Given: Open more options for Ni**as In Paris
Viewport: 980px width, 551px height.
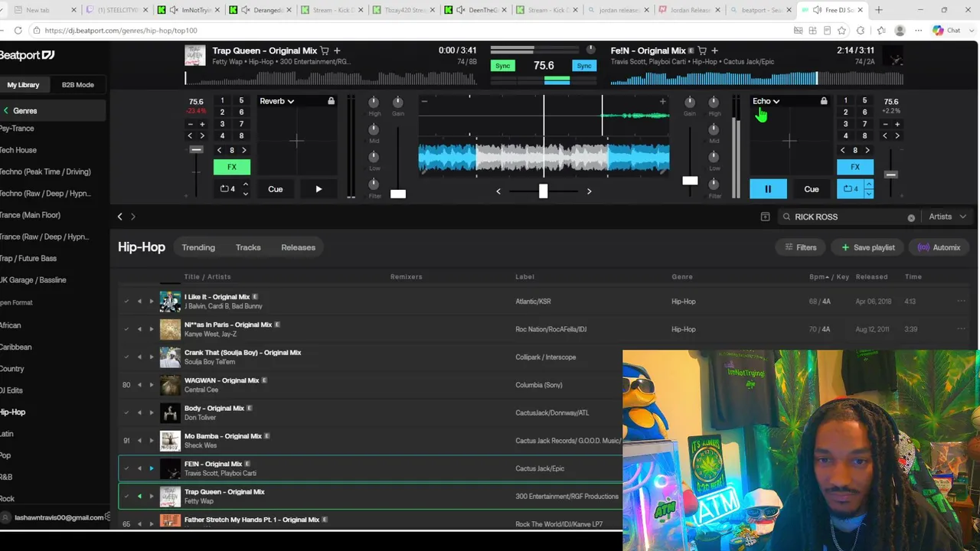Looking at the screenshot, I should [961, 329].
